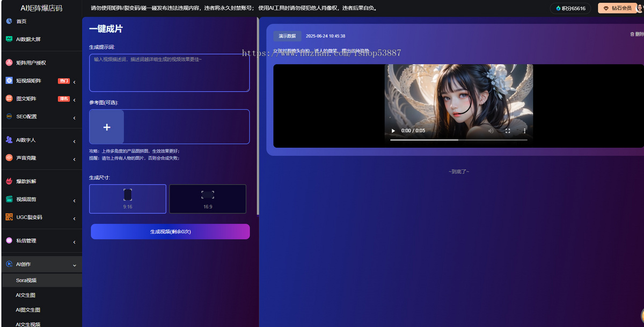Select the 9:16 portrait size option
The height and width of the screenshot is (327, 644).
click(128, 199)
